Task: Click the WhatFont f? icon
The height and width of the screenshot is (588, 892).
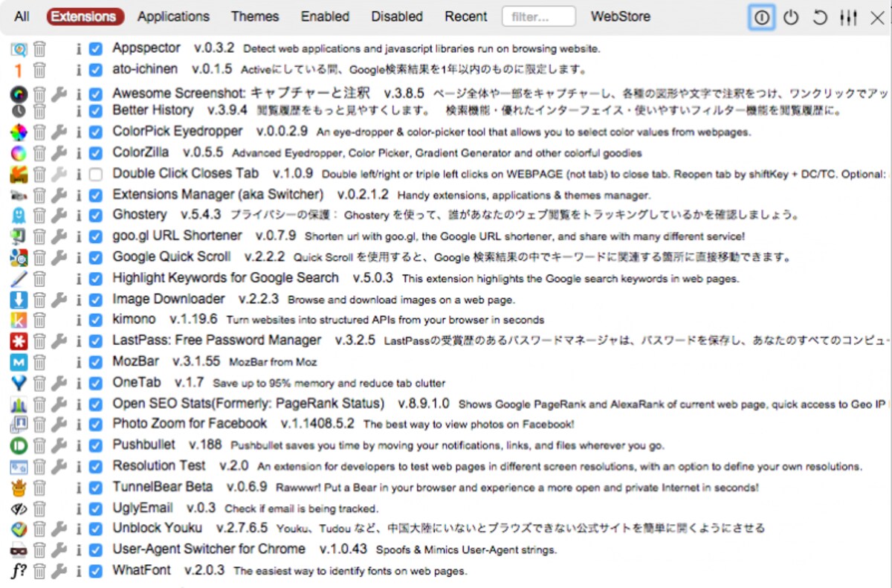Action: [x=19, y=572]
